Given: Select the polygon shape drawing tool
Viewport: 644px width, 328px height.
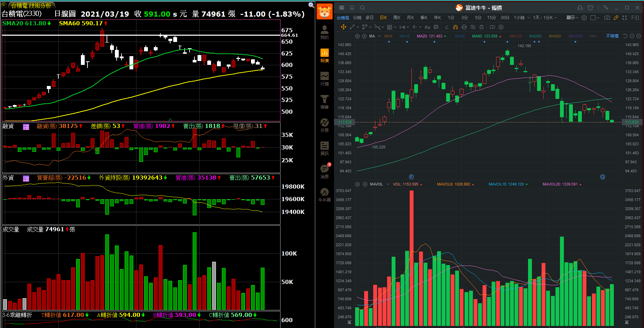Looking at the screenshot, I should click(x=365, y=27).
